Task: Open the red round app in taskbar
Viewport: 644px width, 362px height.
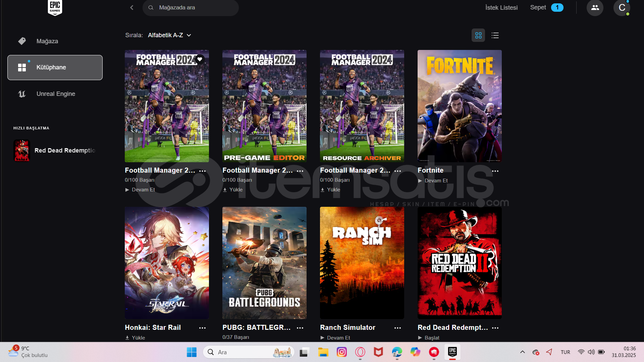Action: pyautogui.click(x=434, y=352)
